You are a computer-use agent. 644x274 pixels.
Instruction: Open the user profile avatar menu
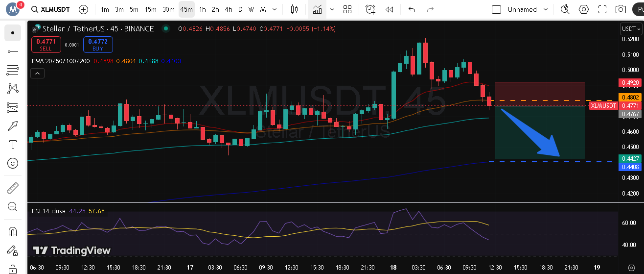click(14, 9)
